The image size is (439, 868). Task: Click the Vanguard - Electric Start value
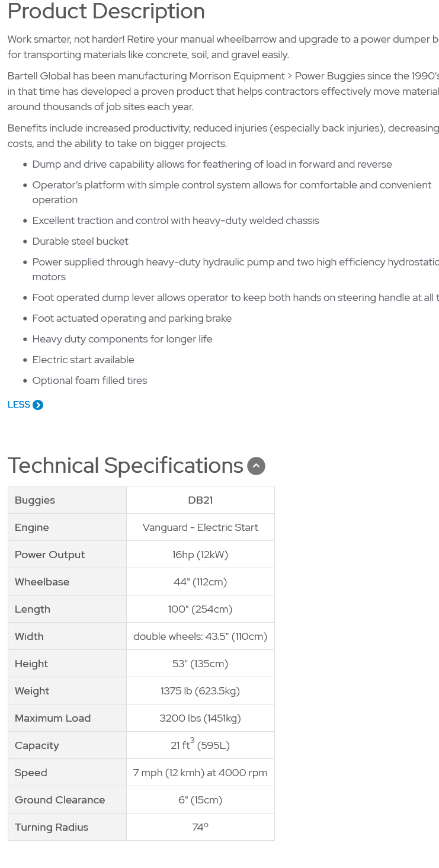[x=200, y=527]
